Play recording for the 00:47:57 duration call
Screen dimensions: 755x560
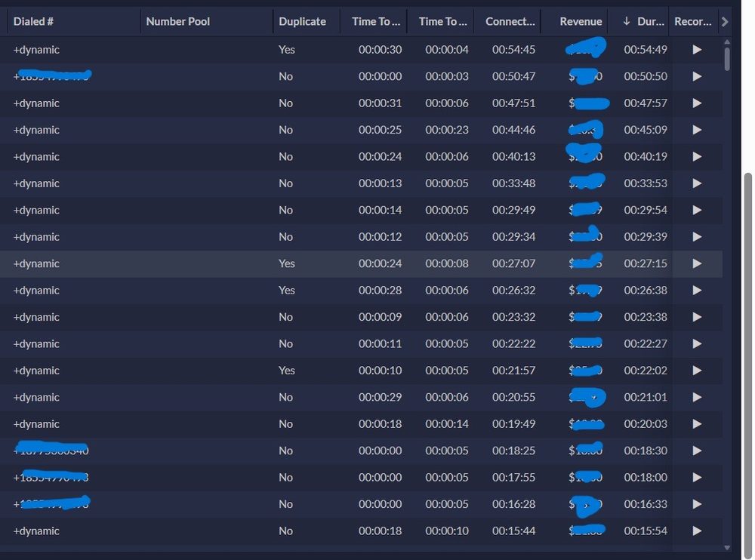click(x=697, y=103)
